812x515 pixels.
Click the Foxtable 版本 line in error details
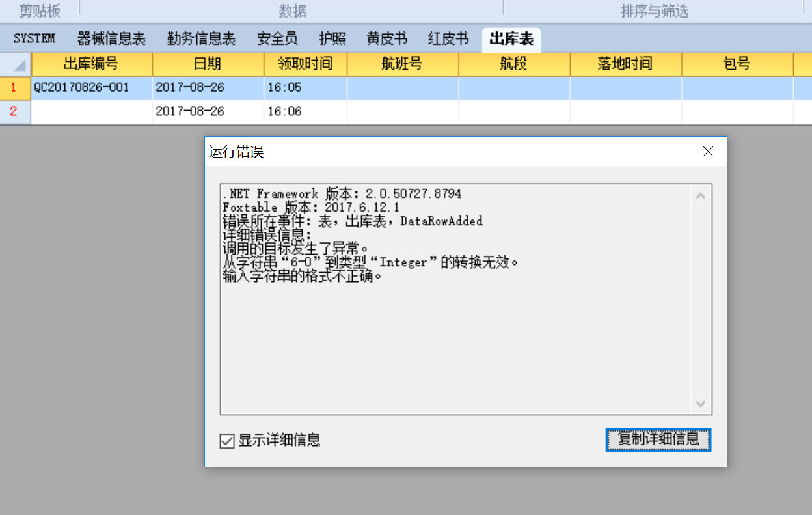coord(311,208)
